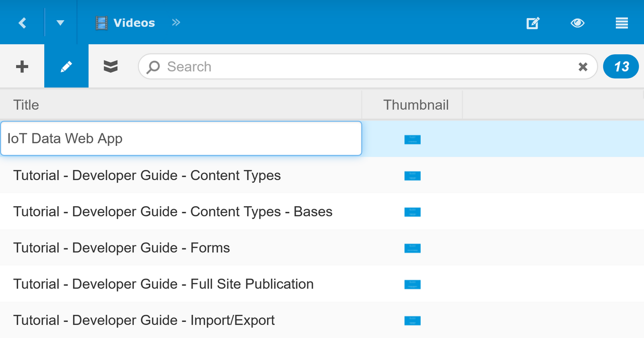644x338 pixels.
Task: Select Tutorial - Developer Guide - Forms row
Action: [122, 248]
